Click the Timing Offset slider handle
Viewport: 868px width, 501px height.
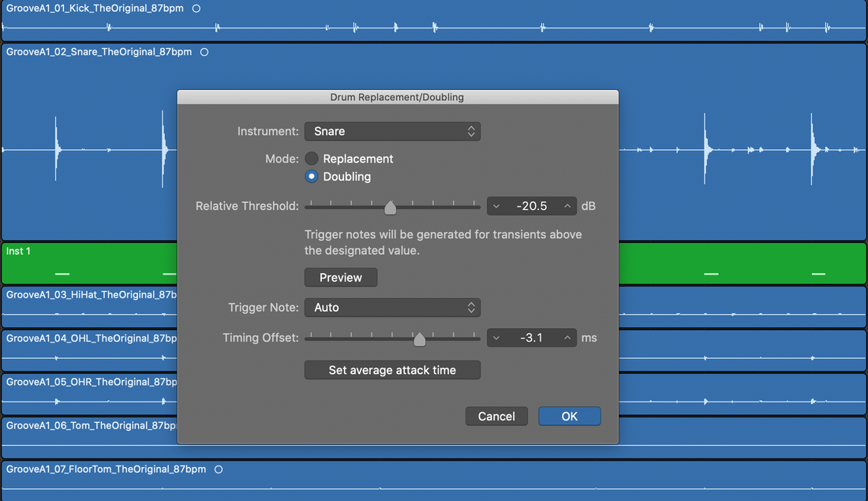[x=420, y=339]
